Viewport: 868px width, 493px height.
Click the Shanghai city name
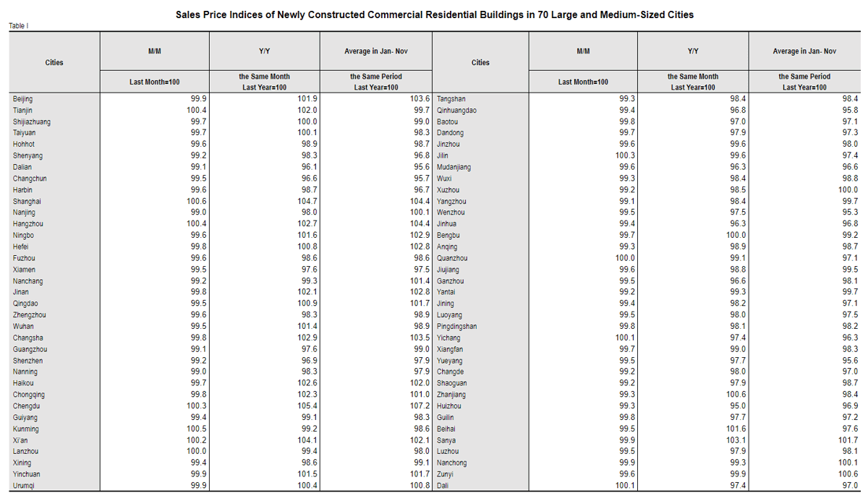(x=27, y=202)
